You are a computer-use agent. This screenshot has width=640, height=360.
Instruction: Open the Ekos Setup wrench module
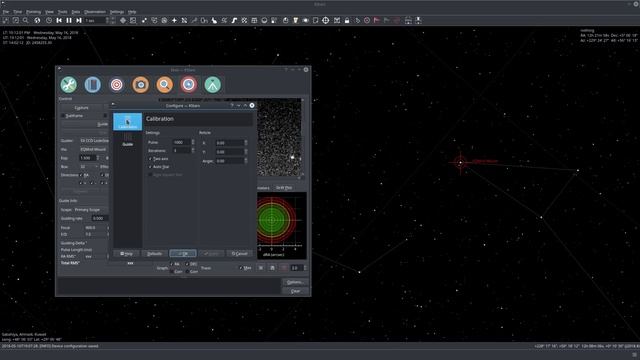coord(69,84)
